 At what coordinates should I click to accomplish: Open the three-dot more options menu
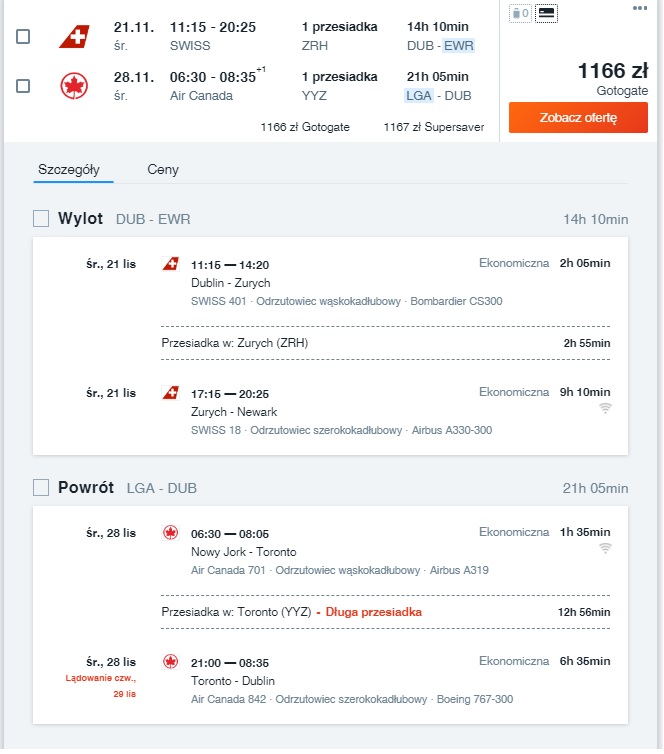point(639,8)
